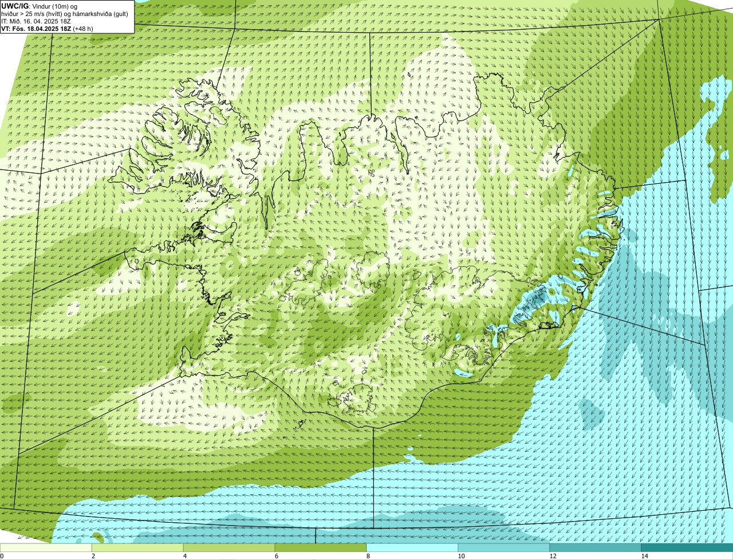This screenshot has width=733, height=560.
Task: Click the 0–2 m/s palest legend swatch
Action: [x=46, y=547]
